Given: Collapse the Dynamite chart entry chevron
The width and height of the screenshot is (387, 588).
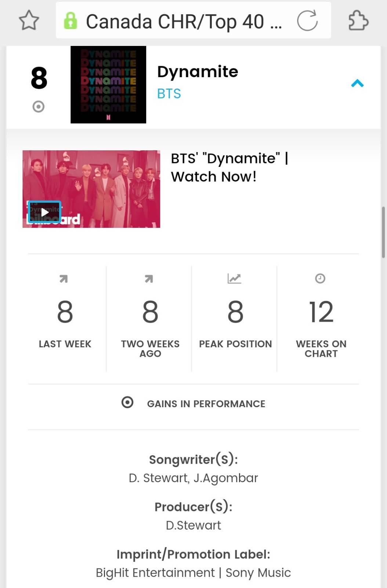Looking at the screenshot, I should [x=357, y=83].
